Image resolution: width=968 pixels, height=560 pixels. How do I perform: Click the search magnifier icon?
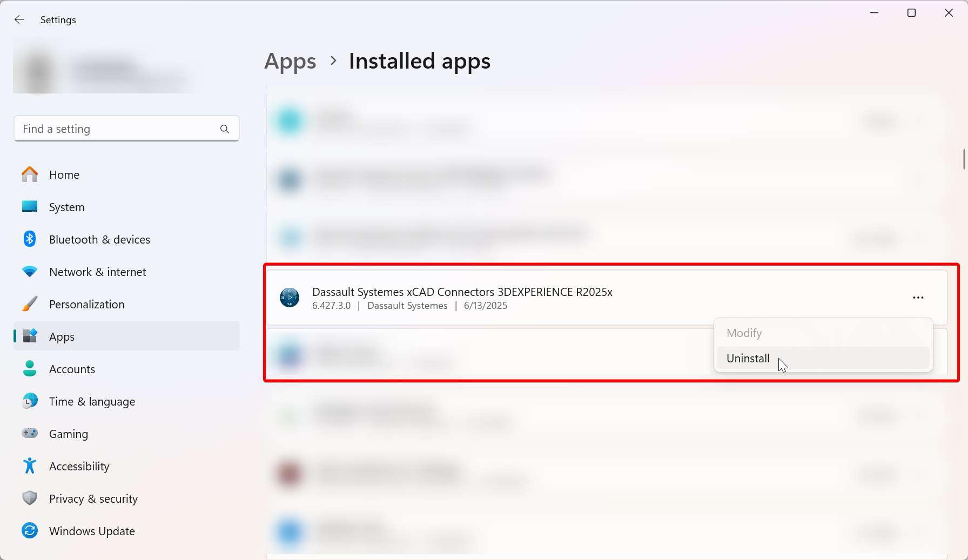225,129
